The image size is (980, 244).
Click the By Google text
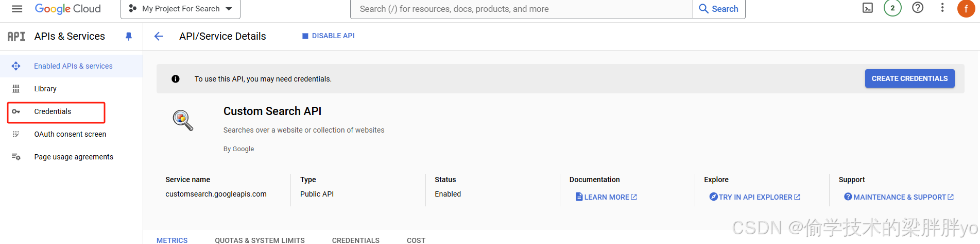(x=238, y=149)
